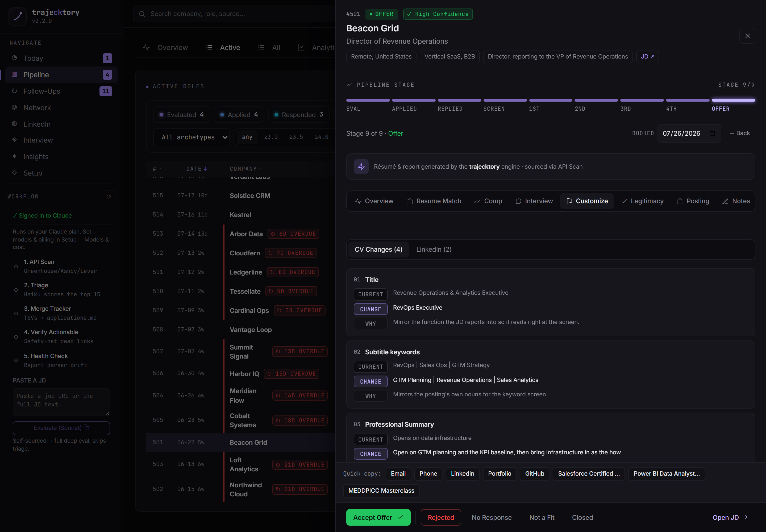Screen dimensions: 766x532
Task: Sort by the DATE column header
Action: [197, 169]
